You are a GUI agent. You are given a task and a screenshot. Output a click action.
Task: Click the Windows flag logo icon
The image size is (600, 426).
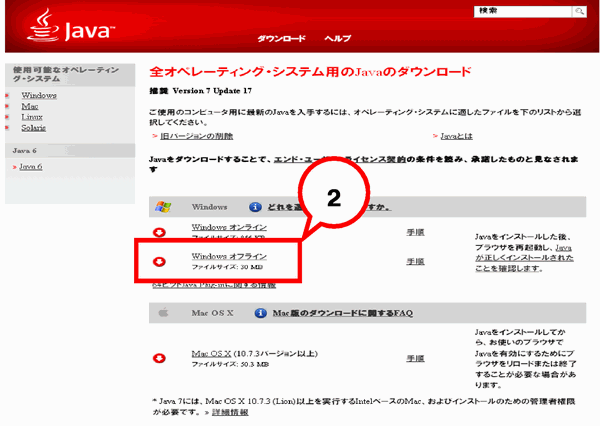(163, 207)
